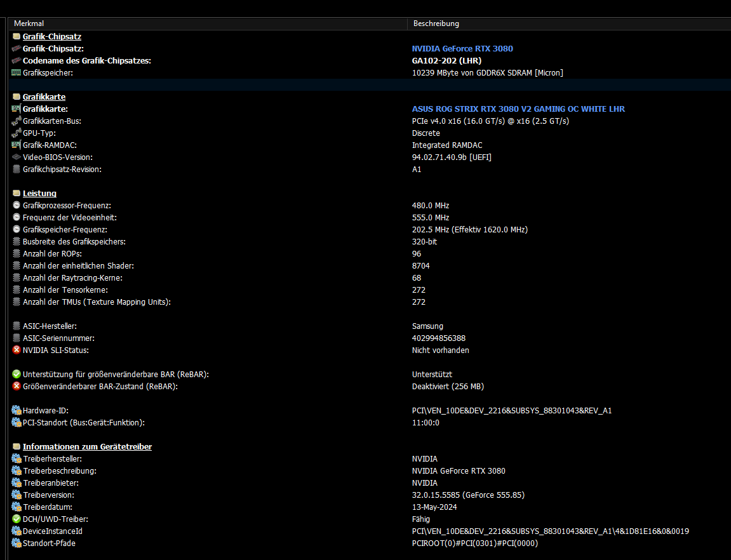Click the card icon beside Grafikkarte row
The width and height of the screenshot is (731, 560).
17,109
